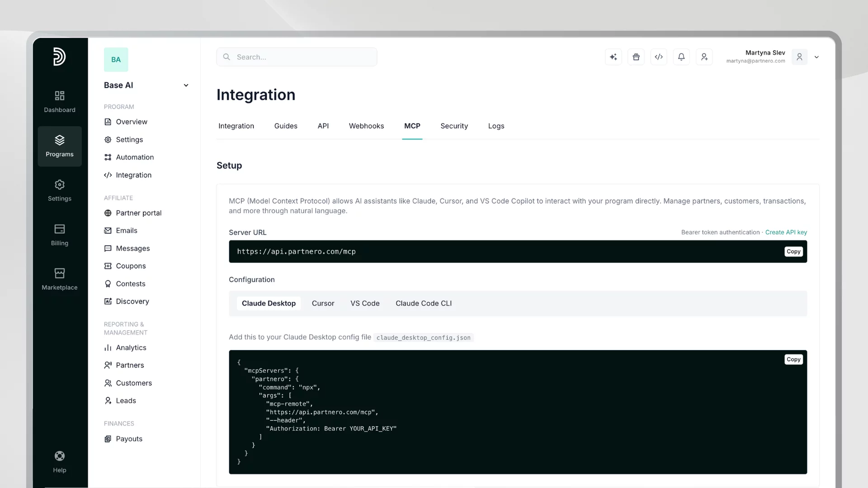Switch to the Security tab
868x488 pixels.
click(x=454, y=126)
